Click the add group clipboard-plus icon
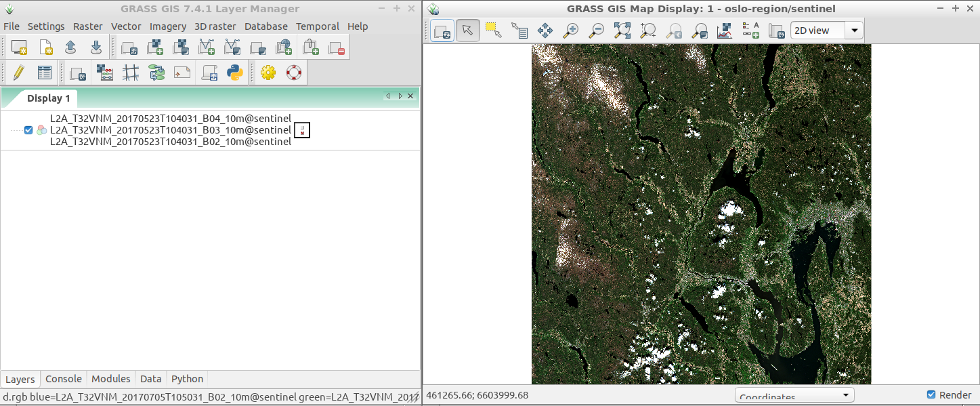The width and height of the screenshot is (980, 406). [x=311, y=47]
